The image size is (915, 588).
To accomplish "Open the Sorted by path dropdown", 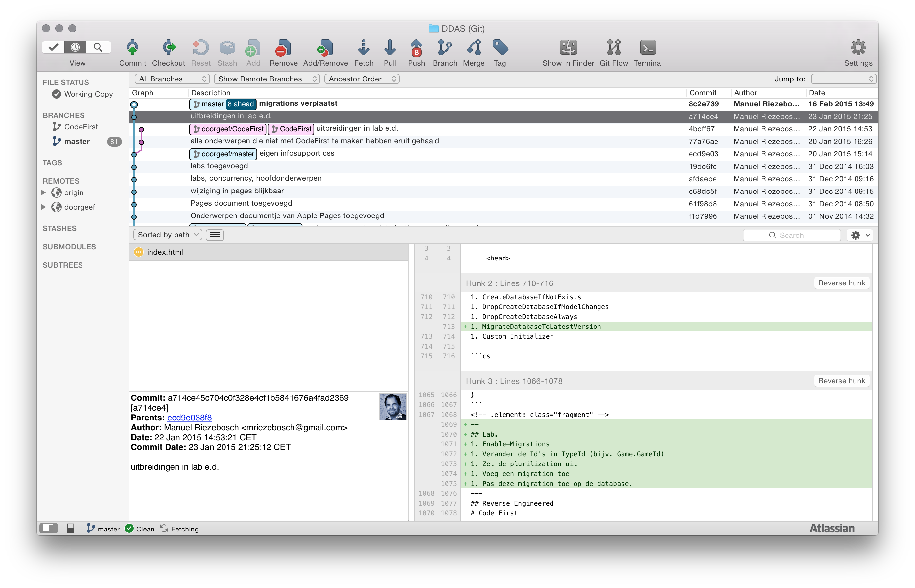I will click(x=167, y=235).
